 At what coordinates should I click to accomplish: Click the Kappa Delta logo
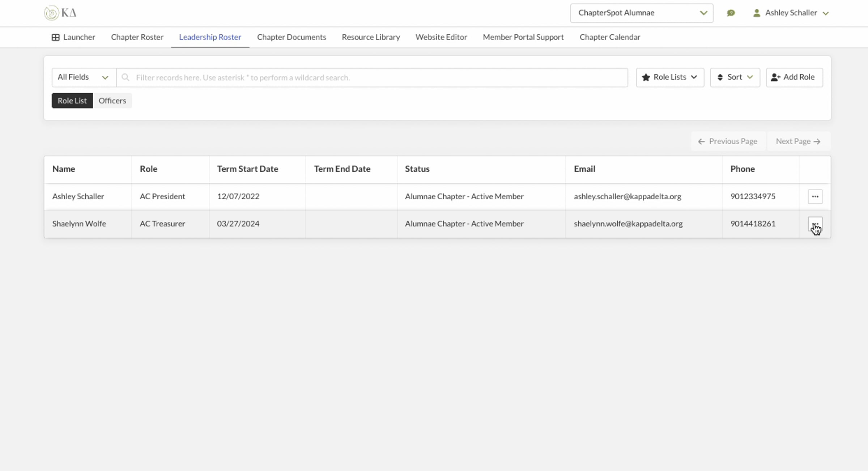pos(60,13)
